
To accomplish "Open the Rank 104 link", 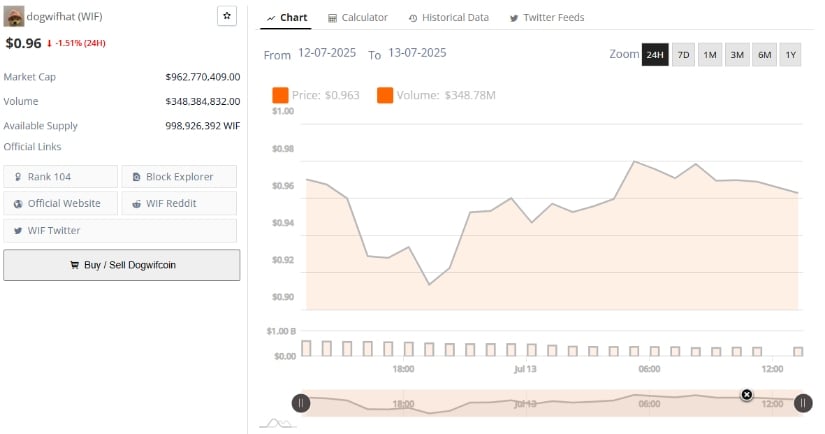I will tap(61, 177).
